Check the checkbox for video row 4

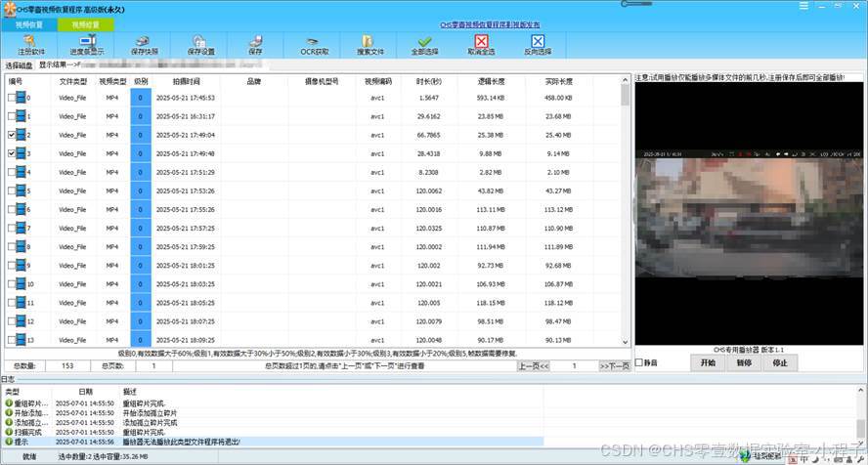12,172
